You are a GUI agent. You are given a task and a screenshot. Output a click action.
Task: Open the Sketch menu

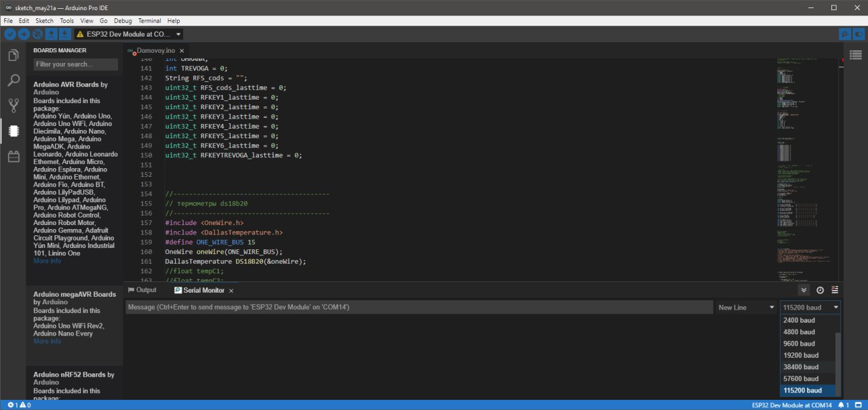[44, 21]
